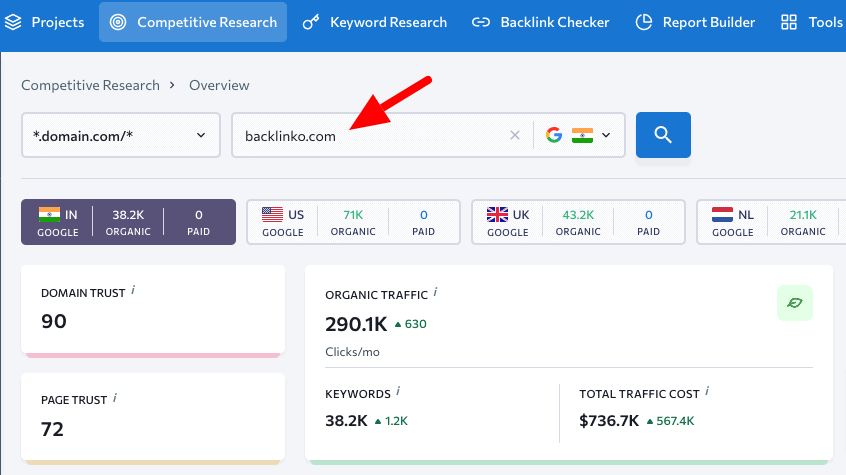
Task: Click the Tools grid icon
Action: [789, 22]
